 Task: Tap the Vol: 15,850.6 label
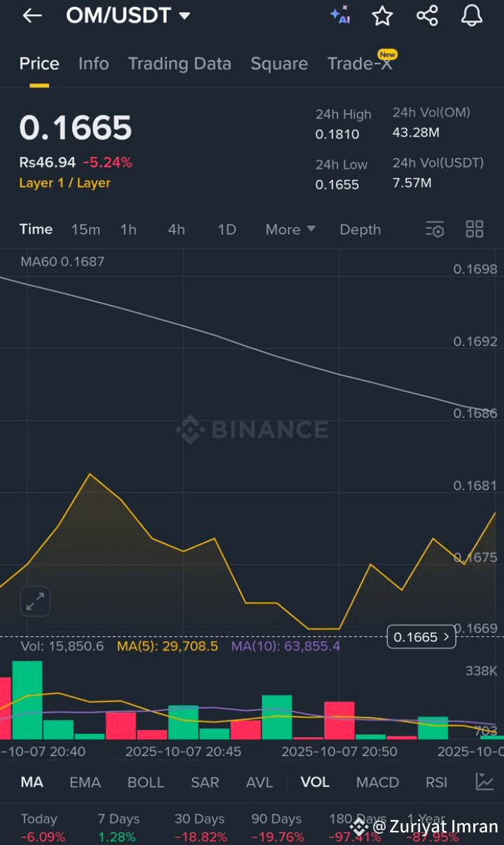(62, 645)
